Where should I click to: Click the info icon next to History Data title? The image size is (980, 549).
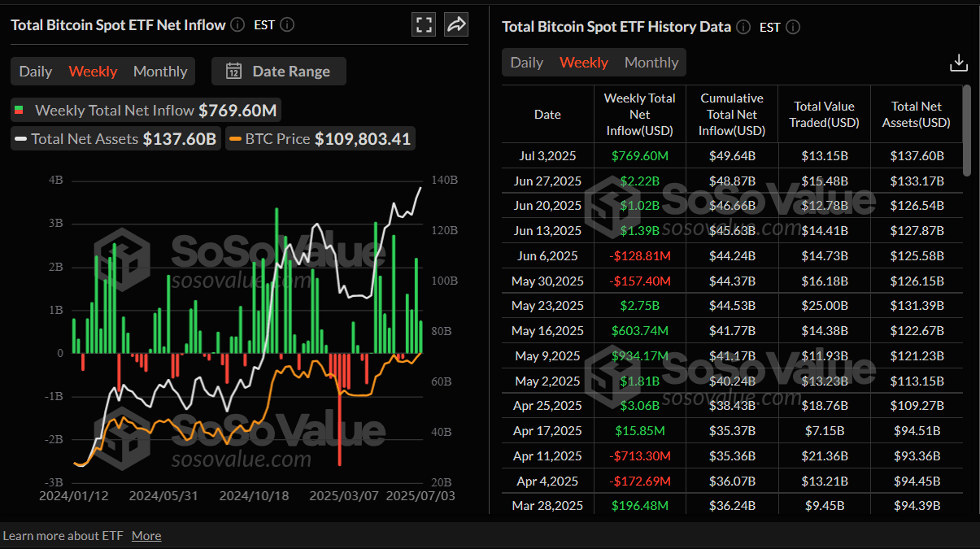(743, 27)
